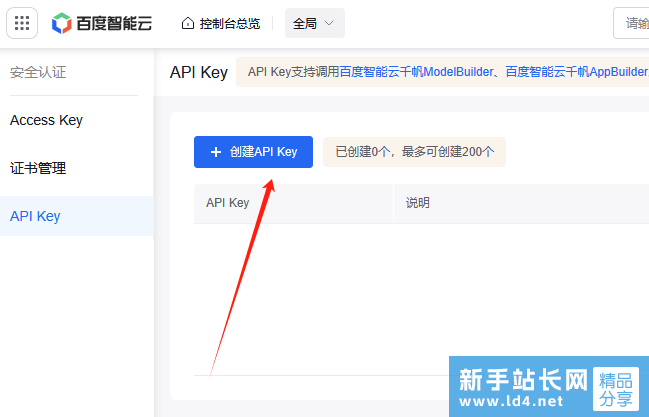Image resolution: width=649 pixels, height=417 pixels.
Task: Open Access Key in the sidebar
Action: pos(46,120)
